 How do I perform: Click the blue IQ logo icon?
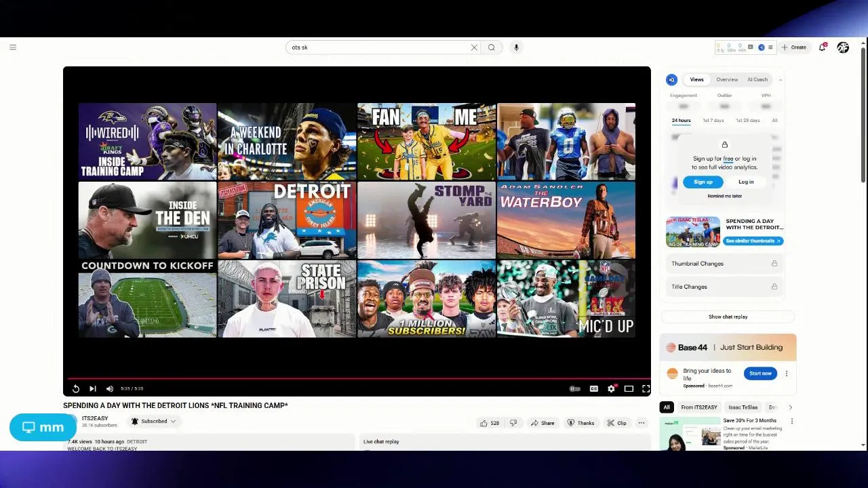pyautogui.click(x=671, y=80)
